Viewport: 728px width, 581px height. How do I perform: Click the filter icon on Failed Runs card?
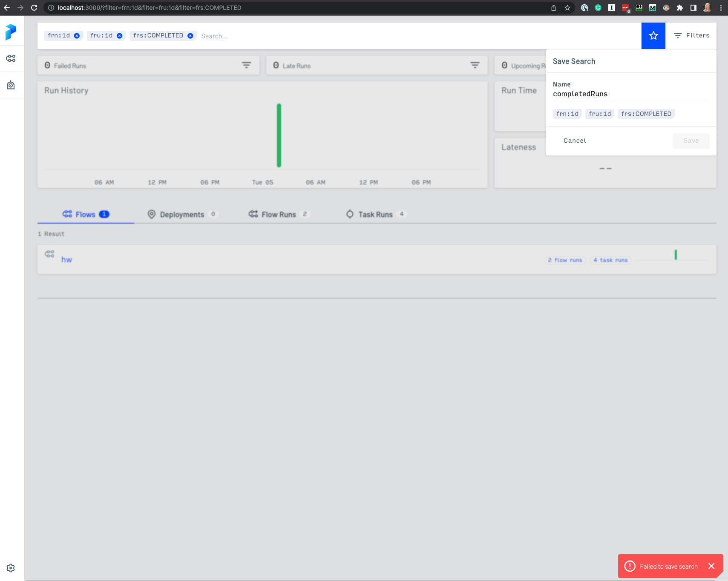[x=247, y=65]
